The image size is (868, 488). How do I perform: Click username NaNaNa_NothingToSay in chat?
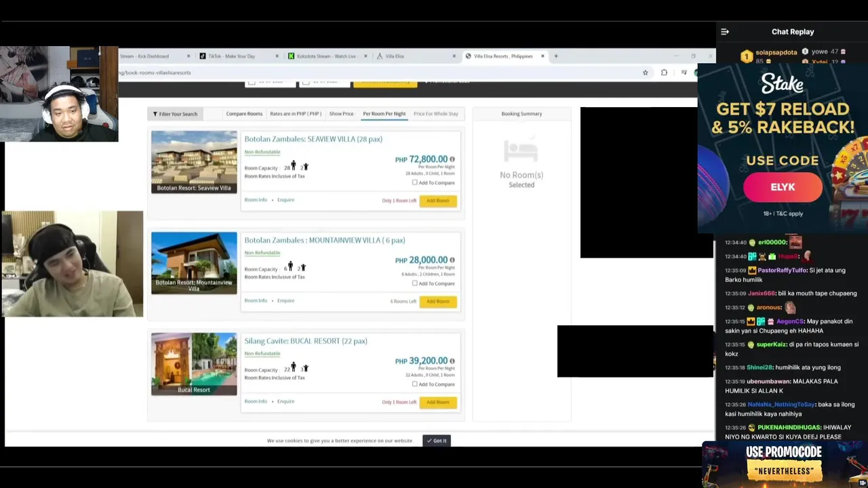(x=781, y=405)
